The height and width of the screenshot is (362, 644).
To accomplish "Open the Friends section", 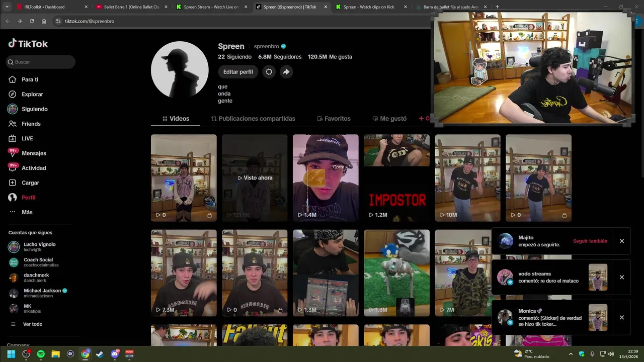I will (31, 124).
